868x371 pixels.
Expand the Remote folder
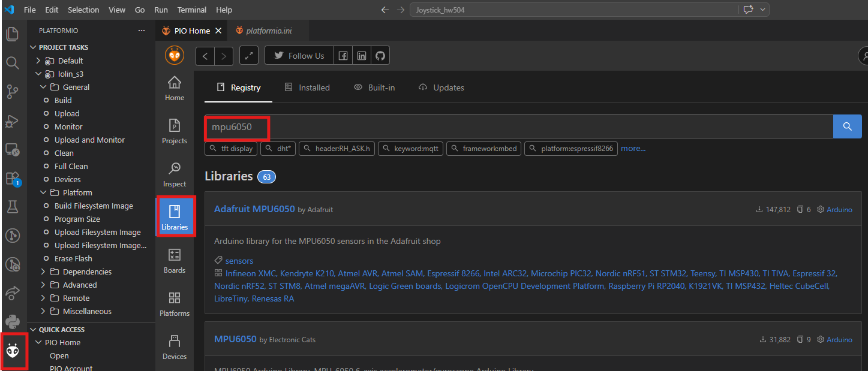pyautogui.click(x=43, y=298)
